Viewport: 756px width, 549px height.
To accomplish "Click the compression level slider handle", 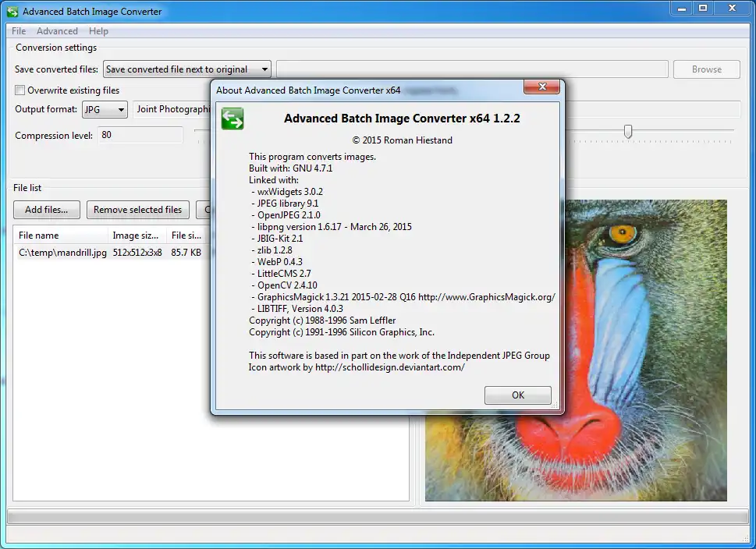I will (x=628, y=131).
